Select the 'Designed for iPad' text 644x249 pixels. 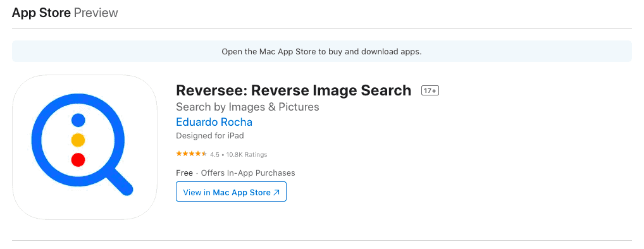pyautogui.click(x=210, y=136)
